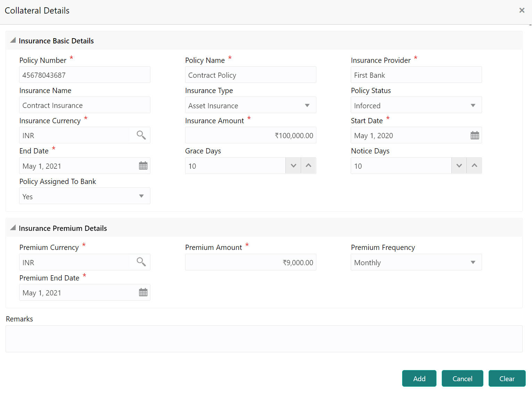The width and height of the screenshot is (532, 394).
Task: Click the Add button
Action: point(419,378)
